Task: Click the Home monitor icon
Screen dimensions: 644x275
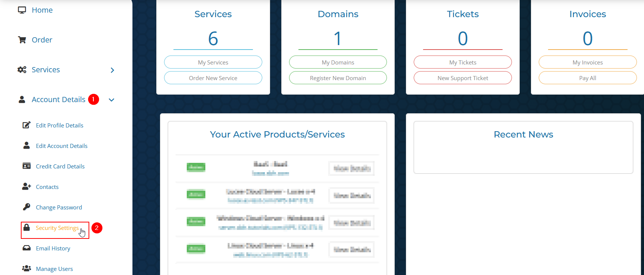Action: point(22,10)
